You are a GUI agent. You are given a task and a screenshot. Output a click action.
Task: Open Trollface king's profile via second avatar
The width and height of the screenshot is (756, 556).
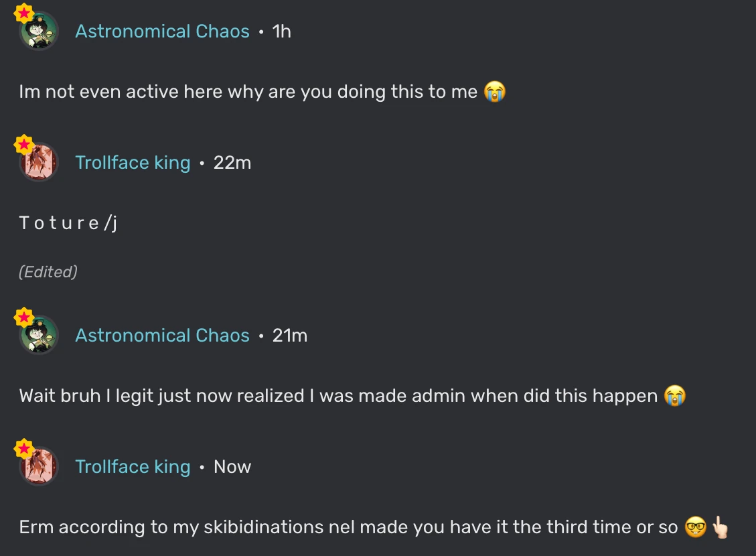pyautogui.click(x=38, y=163)
